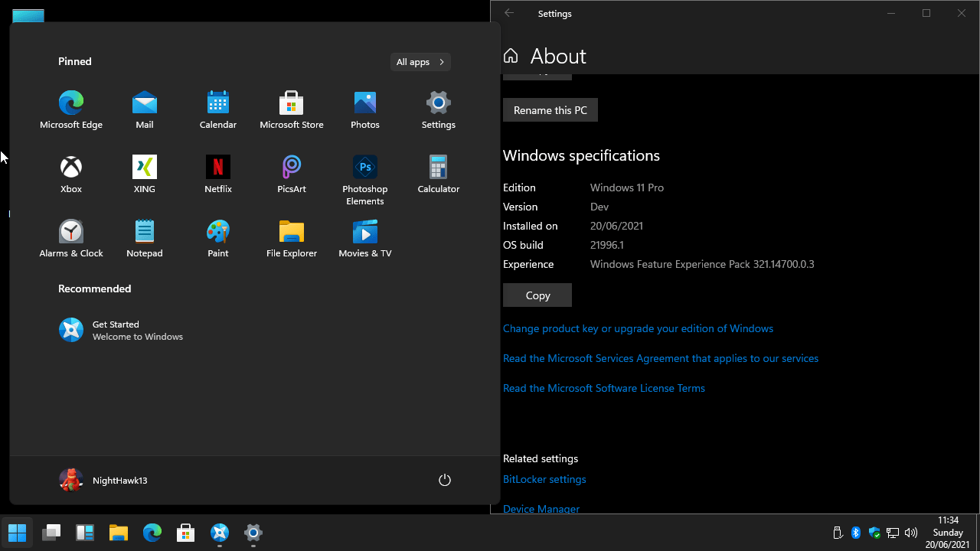Screen dimensions: 980x551
Task: Open File Explorer on the taskbar
Action: click(119, 533)
